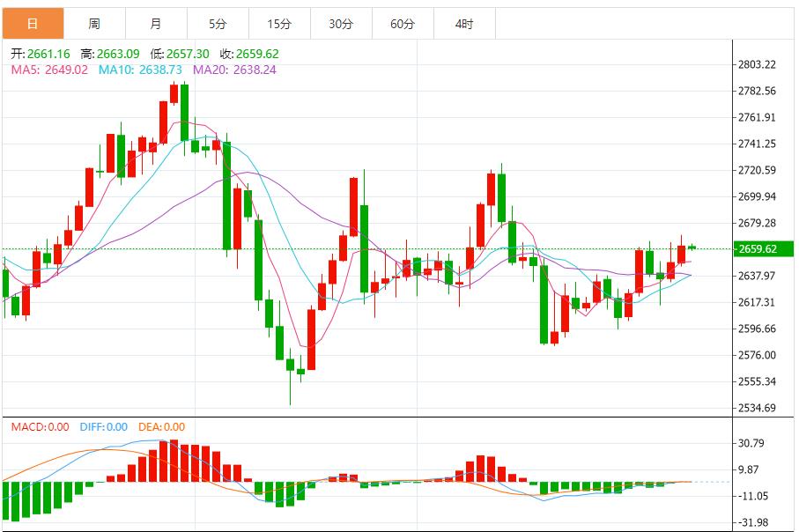Select the DIFF indicator label
The image size is (799, 532).
(104, 427)
